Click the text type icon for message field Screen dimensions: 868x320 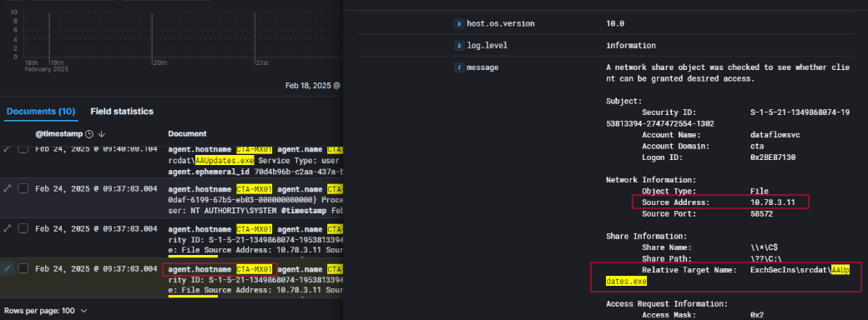[459, 67]
